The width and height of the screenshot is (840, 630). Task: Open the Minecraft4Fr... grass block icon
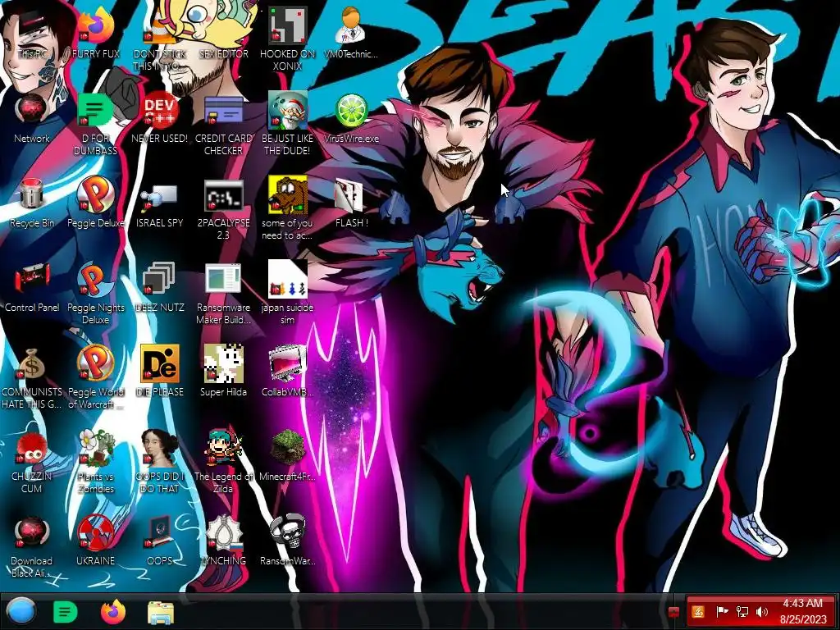click(x=287, y=456)
